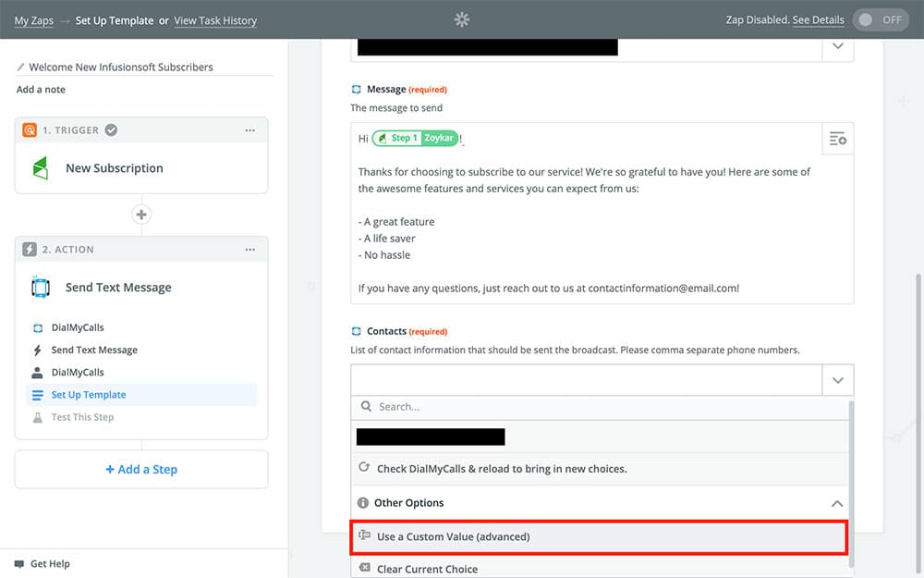Select Set Up Template step

(x=89, y=395)
